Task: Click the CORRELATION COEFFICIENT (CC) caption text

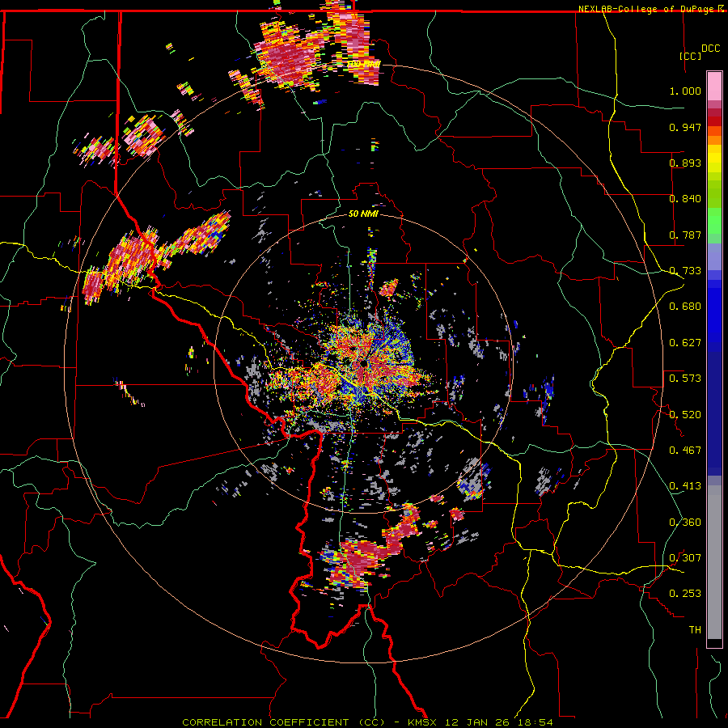Action: [x=283, y=722]
